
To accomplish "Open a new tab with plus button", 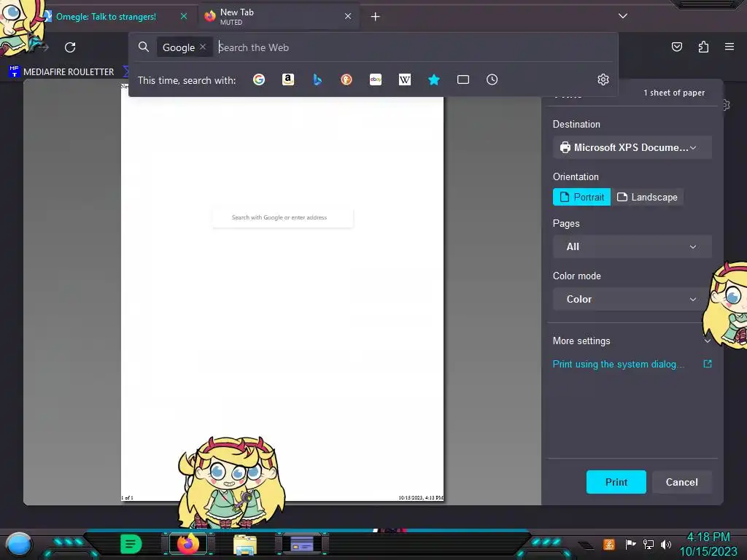I will coord(376,17).
